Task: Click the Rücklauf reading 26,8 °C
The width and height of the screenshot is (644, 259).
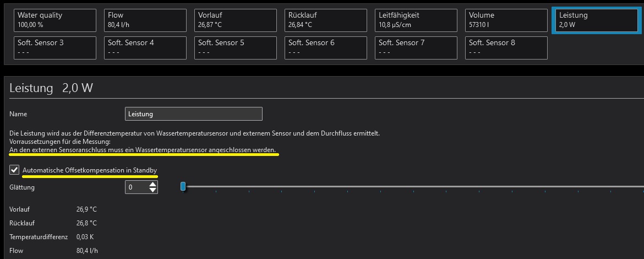Action: [x=86, y=223]
